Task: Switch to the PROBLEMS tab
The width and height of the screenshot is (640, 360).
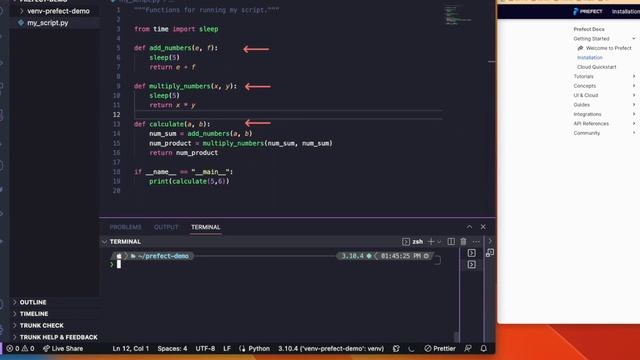Action: pyautogui.click(x=125, y=227)
